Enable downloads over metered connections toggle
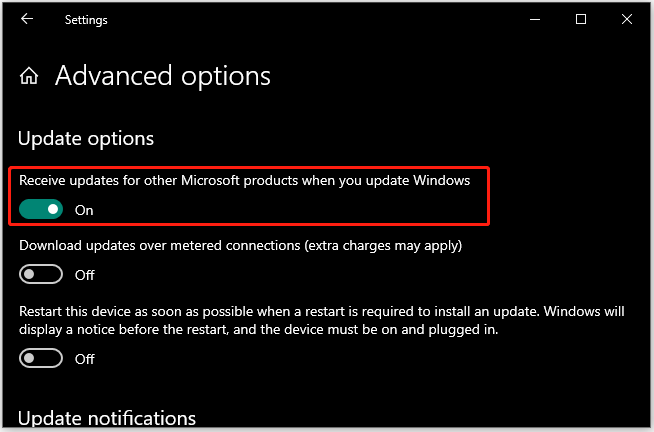 coord(41,274)
